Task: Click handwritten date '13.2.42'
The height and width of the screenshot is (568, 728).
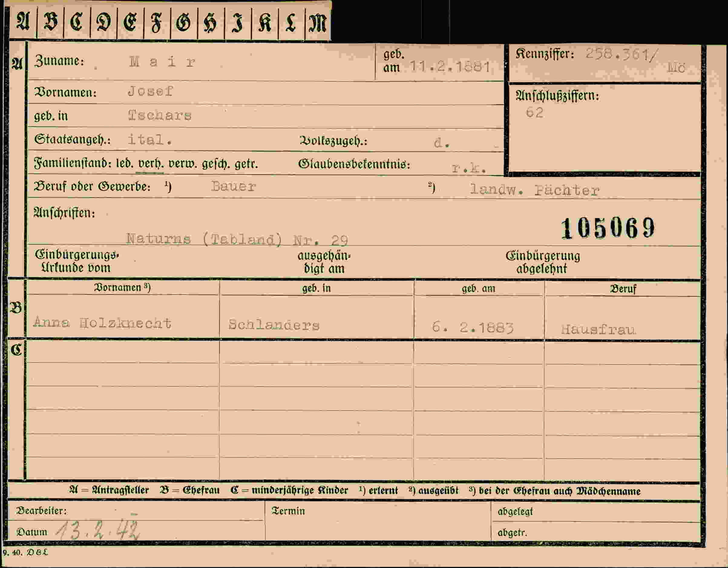Action: [x=97, y=530]
